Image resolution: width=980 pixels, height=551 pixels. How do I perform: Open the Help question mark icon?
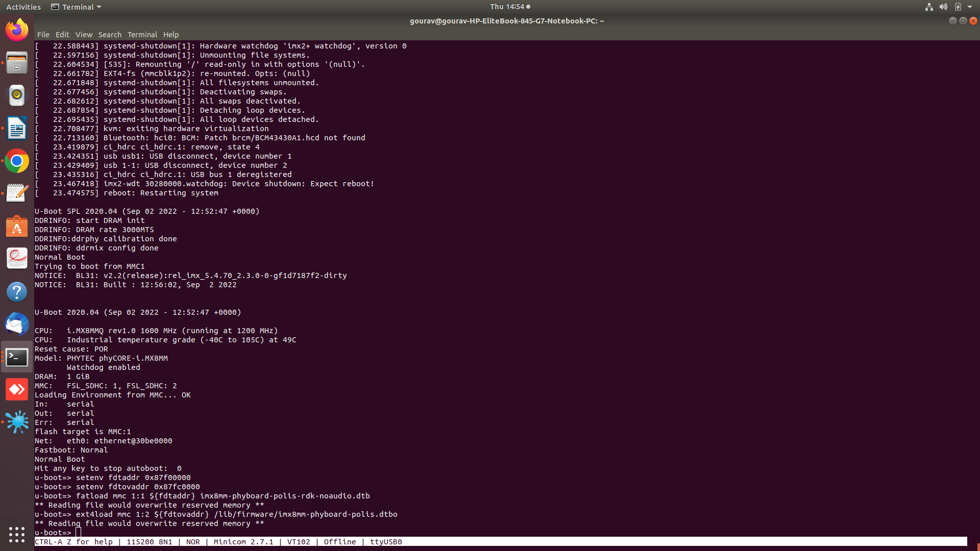(x=17, y=292)
